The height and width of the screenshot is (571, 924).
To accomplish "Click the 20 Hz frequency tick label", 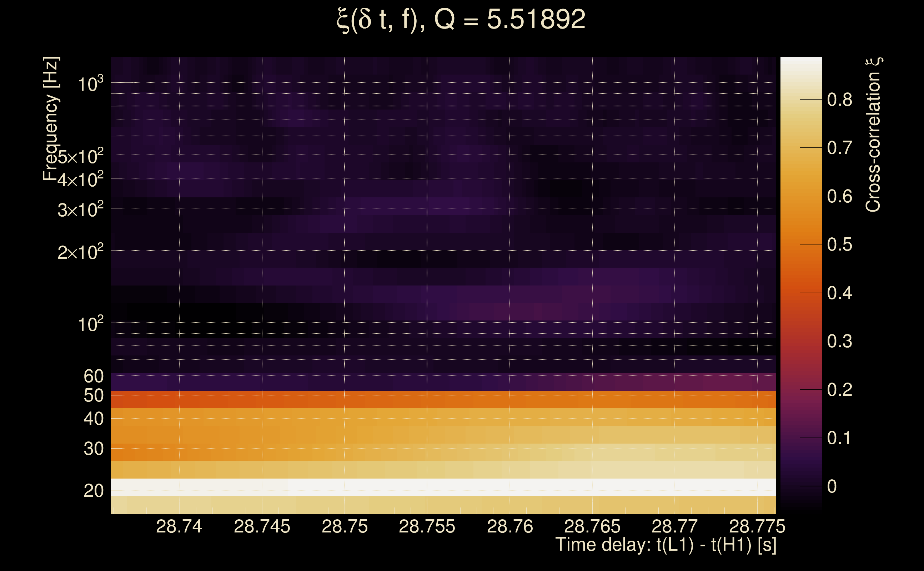I will (x=93, y=491).
